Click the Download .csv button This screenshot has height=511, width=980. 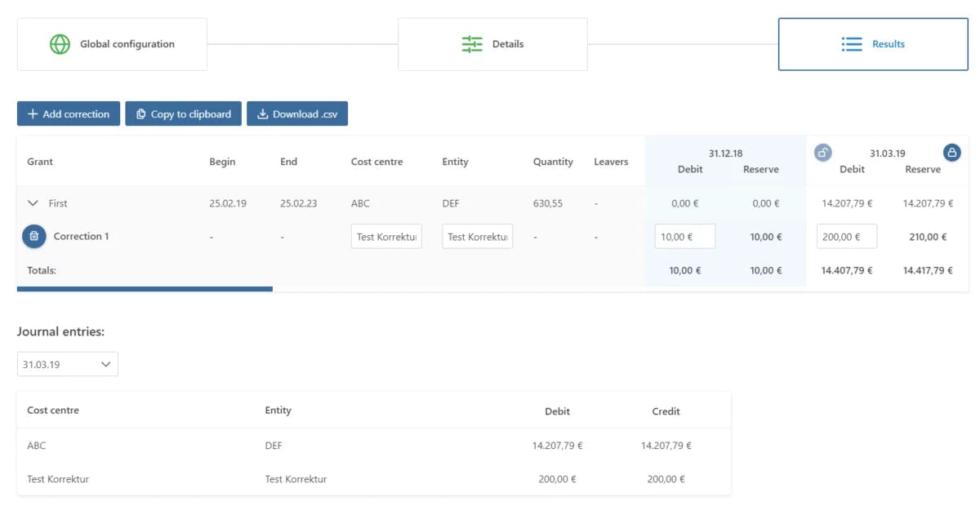tap(296, 113)
